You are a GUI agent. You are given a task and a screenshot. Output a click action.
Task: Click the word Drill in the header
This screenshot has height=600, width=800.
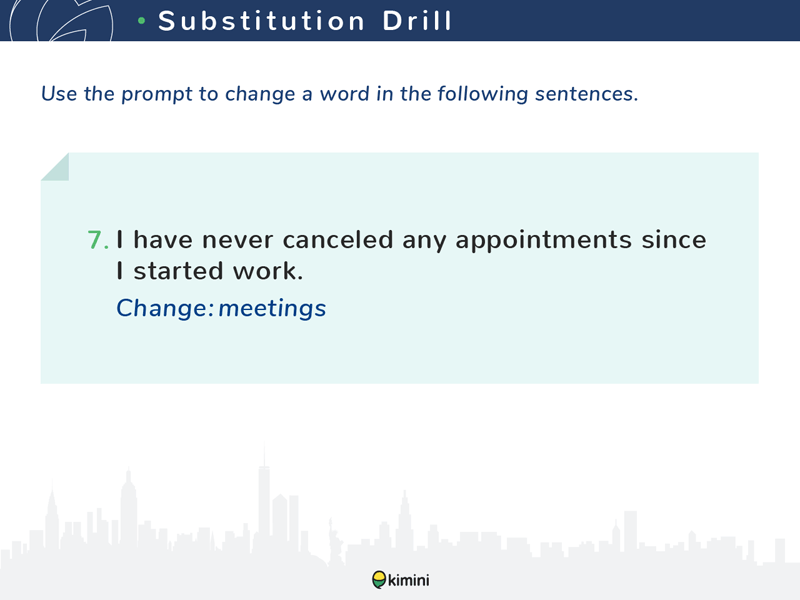point(417,21)
